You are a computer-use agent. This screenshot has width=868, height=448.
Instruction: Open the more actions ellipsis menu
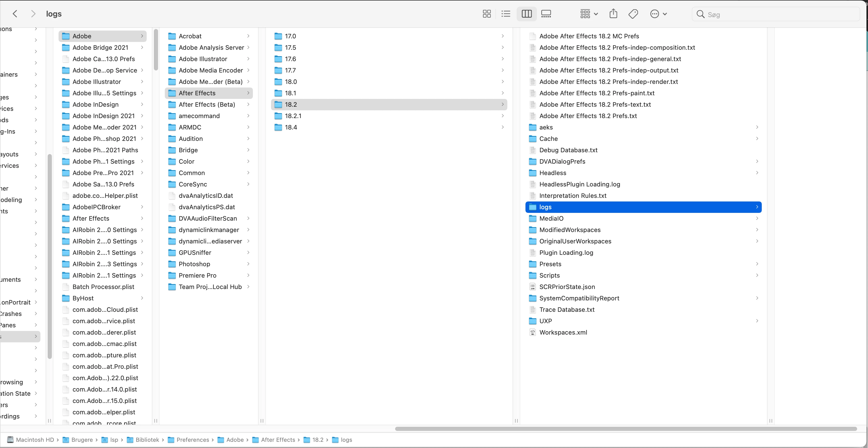point(658,14)
